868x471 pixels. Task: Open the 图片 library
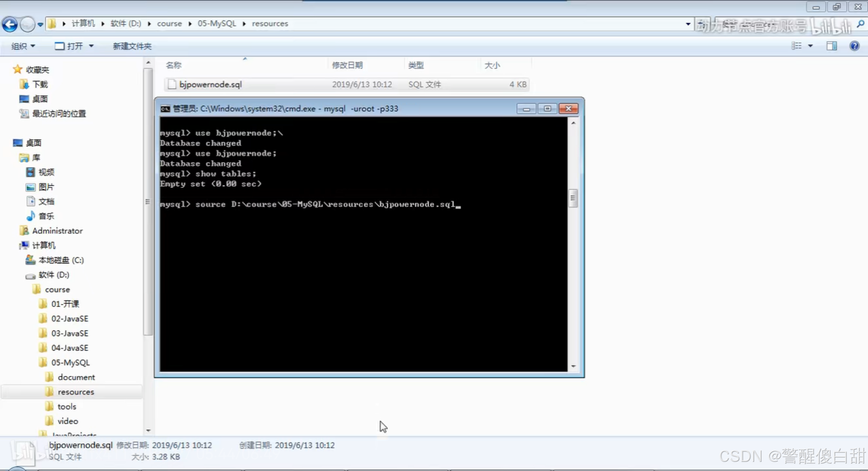[46, 187]
